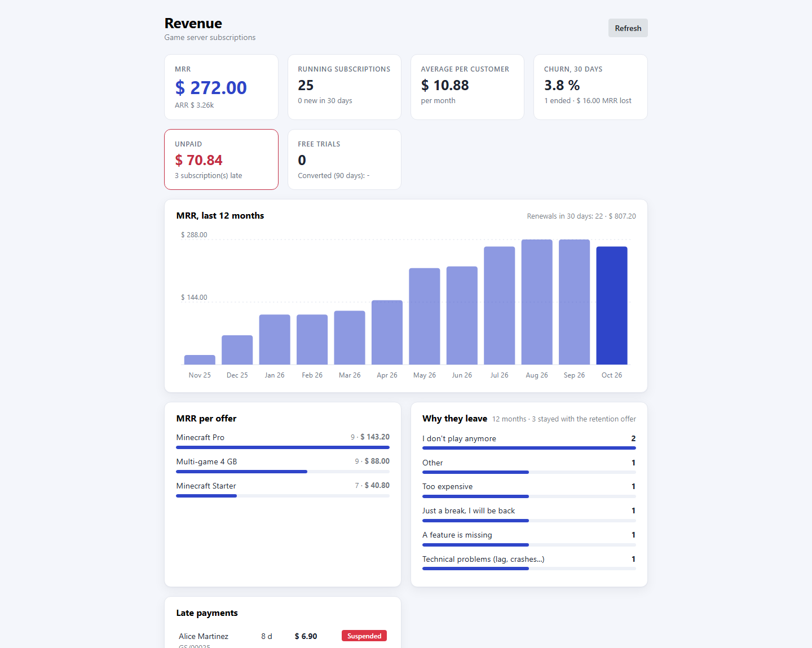The width and height of the screenshot is (812, 648).
Task: Click the Minecraft Starter progress bar
Action: [283, 496]
